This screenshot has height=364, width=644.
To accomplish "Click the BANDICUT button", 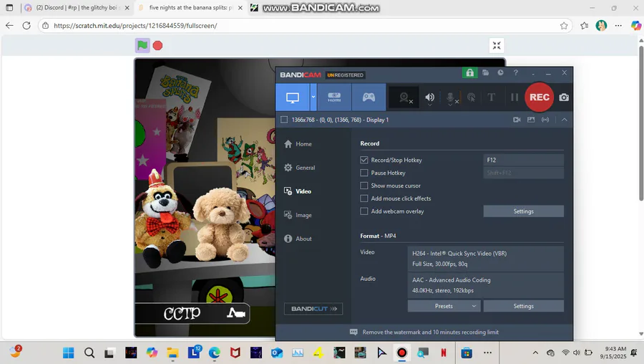I will pyautogui.click(x=313, y=309).
